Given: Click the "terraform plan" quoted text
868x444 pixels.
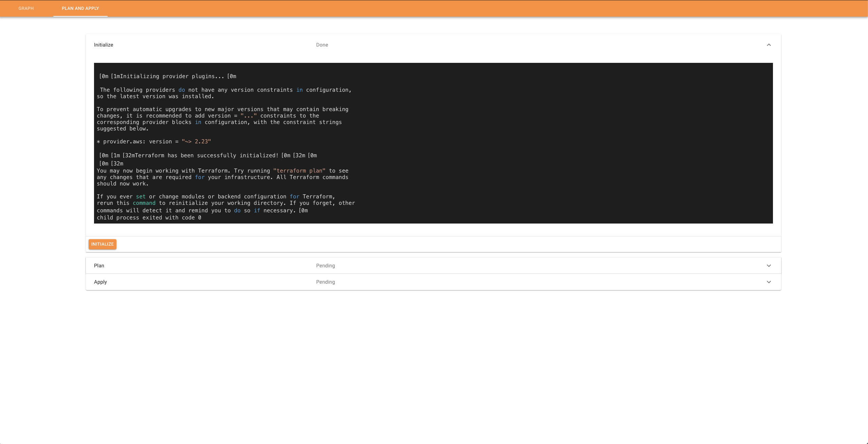Looking at the screenshot, I should click(299, 171).
